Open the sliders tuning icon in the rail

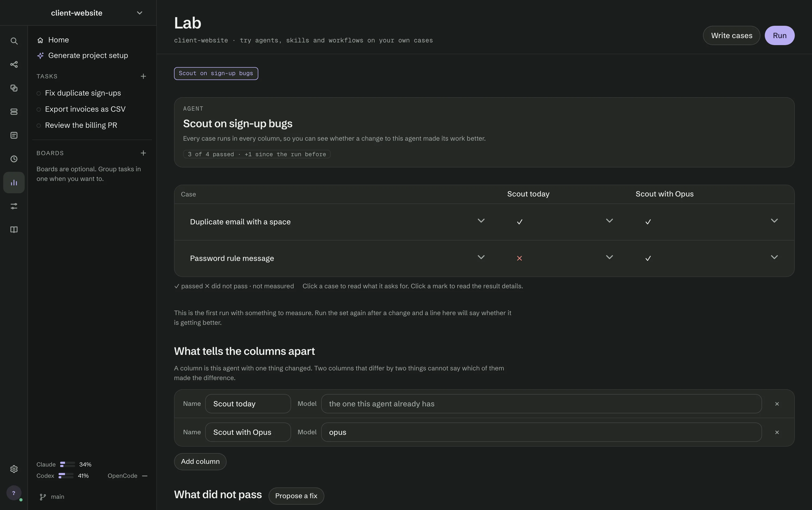[x=14, y=206]
